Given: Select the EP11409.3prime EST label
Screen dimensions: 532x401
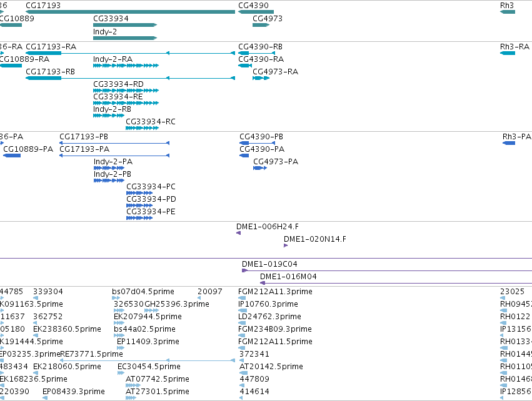Looking at the screenshot, I should click(x=148, y=341).
